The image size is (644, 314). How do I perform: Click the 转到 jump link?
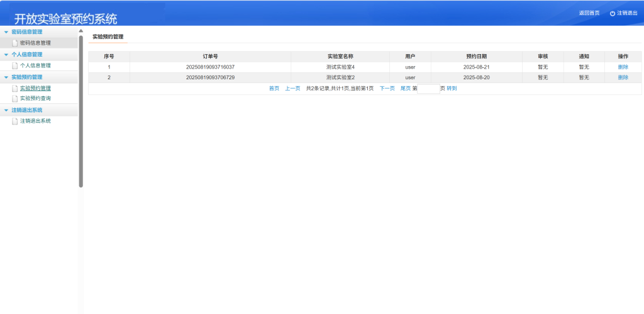(452, 88)
